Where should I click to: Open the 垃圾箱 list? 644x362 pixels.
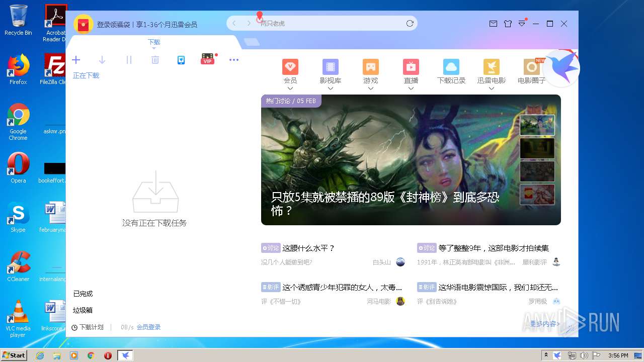(83, 310)
